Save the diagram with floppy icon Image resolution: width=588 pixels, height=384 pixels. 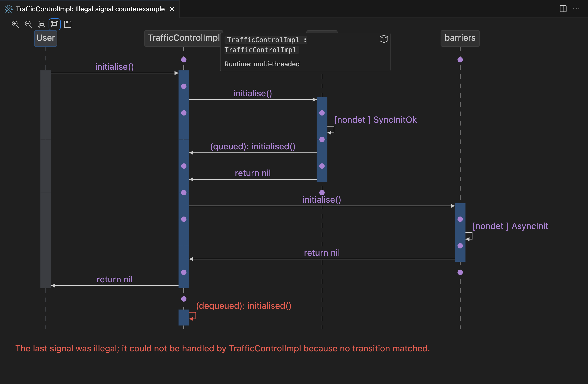pos(68,24)
